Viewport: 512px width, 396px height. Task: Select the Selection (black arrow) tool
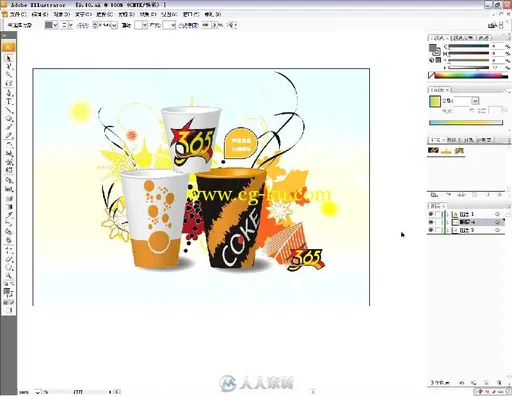click(9, 58)
